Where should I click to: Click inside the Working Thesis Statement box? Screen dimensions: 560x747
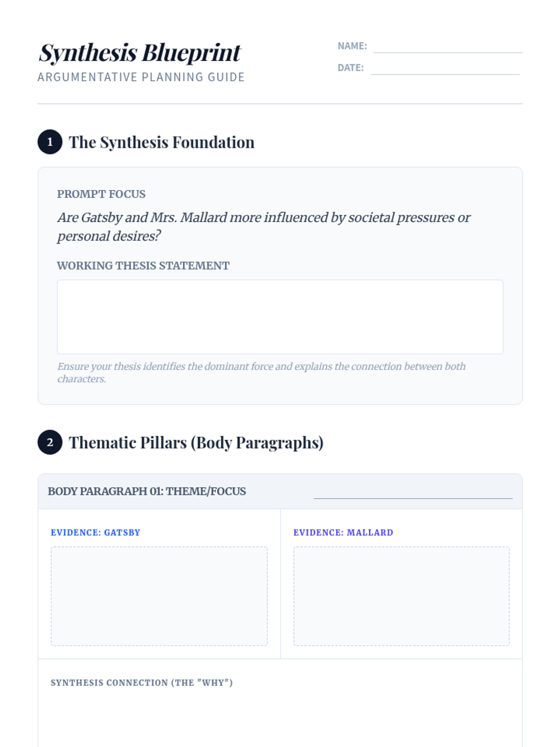pos(280,317)
